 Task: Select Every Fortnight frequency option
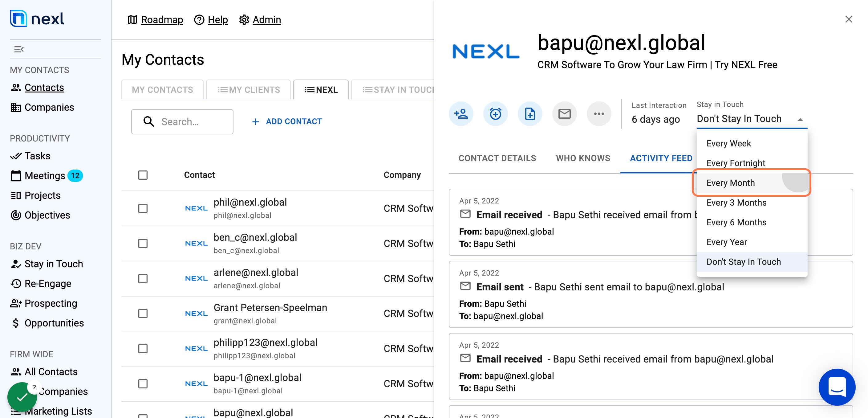pos(752,163)
